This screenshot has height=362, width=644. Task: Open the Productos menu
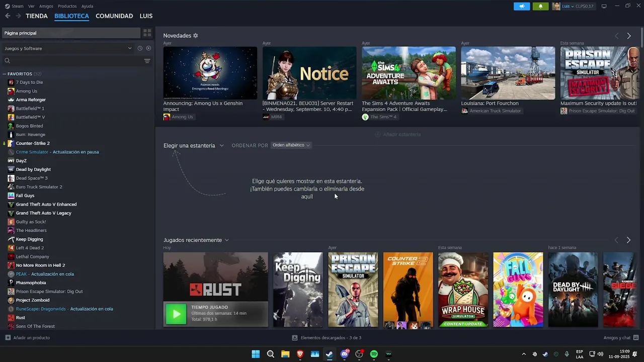click(x=67, y=6)
